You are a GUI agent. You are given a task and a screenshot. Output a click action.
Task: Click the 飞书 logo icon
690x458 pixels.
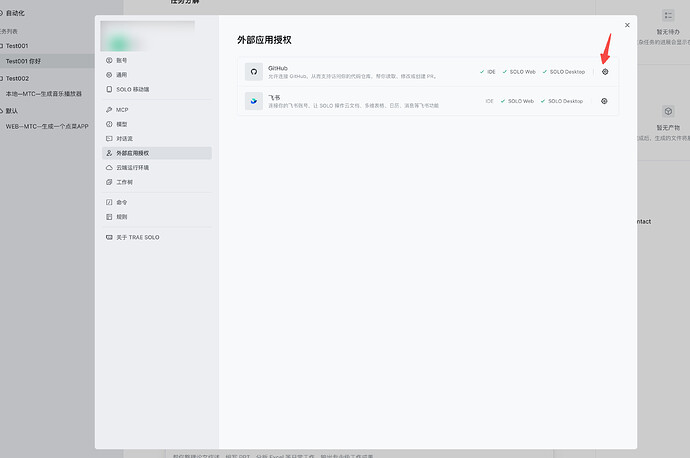[254, 101]
